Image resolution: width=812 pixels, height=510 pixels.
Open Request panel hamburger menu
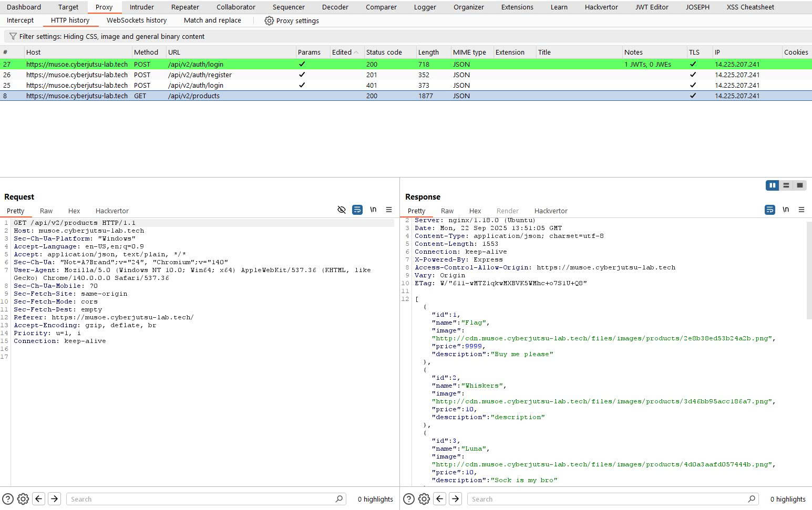[389, 210]
